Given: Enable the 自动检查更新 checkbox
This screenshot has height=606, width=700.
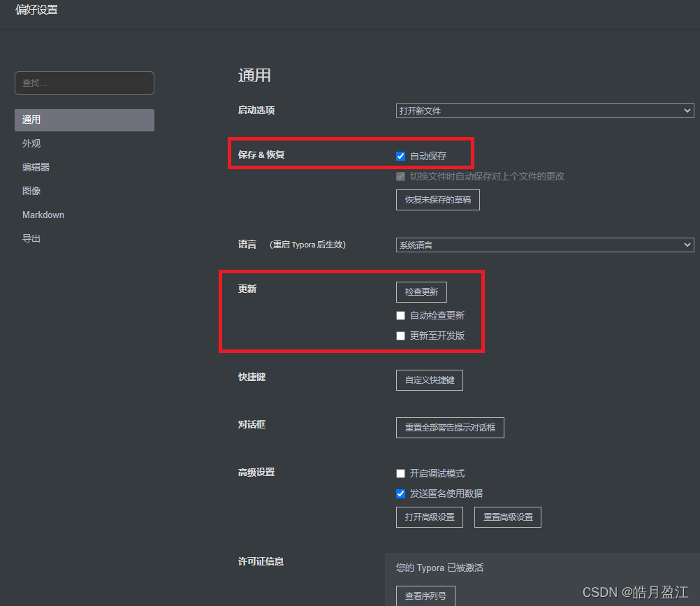Looking at the screenshot, I should click(x=400, y=316).
